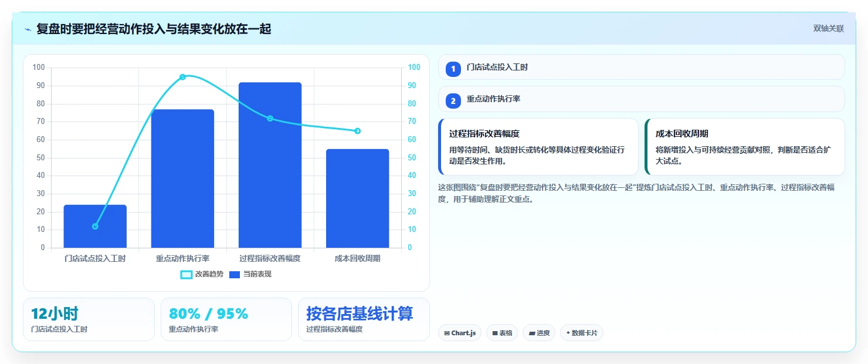Click the 80% / 95% stat card
The width and height of the screenshot is (868, 364).
[226, 319]
